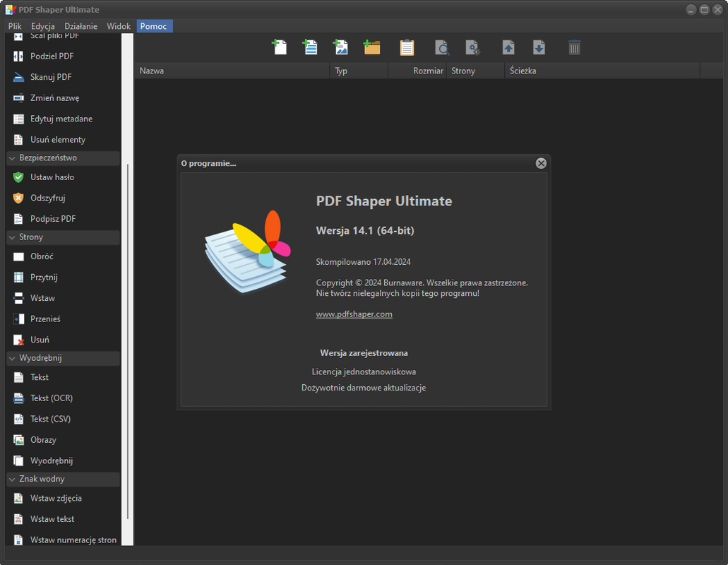
Task: Click the Dożywotnie darmowe aktualizacje text
Action: pyautogui.click(x=364, y=388)
